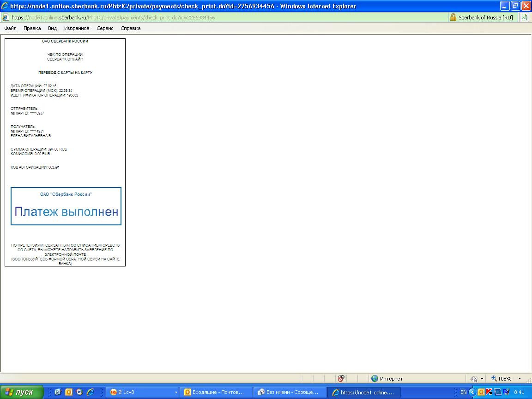This screenshot has height=399, width=532.
Task: Click the ОАО "Сбербанк России" stamp caption
Action: (66, 194)
